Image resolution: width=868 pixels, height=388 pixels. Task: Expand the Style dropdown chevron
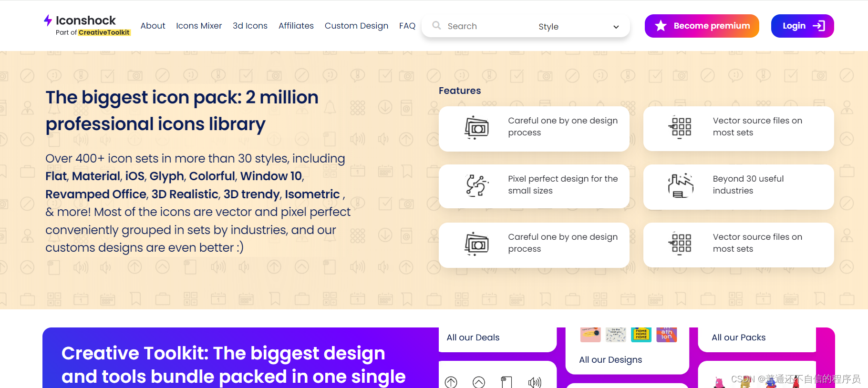coord(616,27)
